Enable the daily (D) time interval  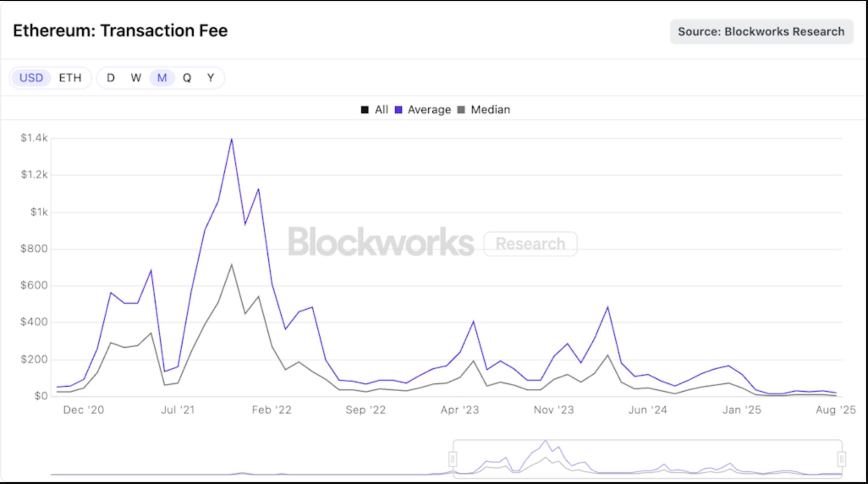point(111,77)
